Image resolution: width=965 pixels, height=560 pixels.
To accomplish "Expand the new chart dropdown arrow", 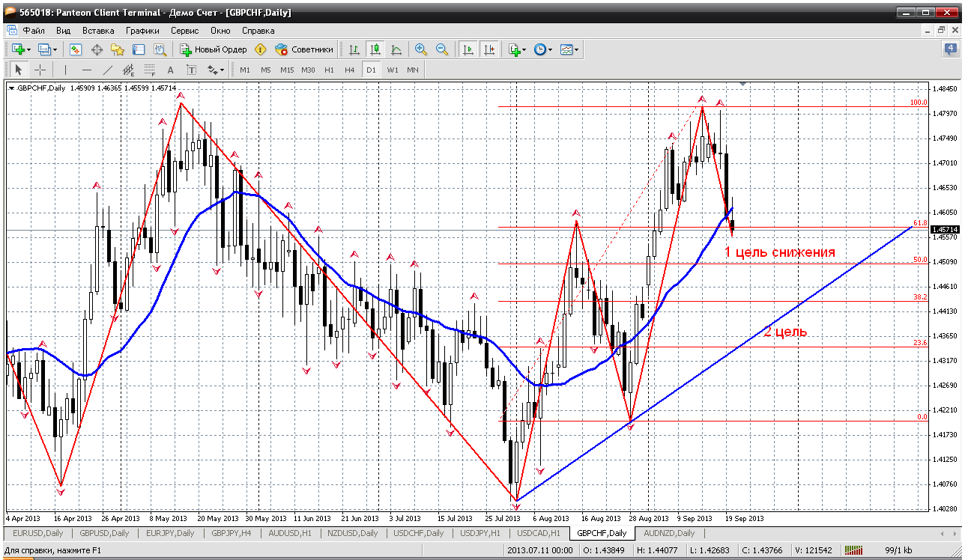I will 28,49.
